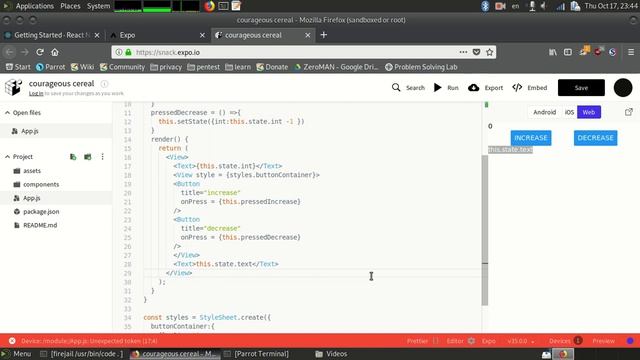Close the Expo tab

[202, 36]
